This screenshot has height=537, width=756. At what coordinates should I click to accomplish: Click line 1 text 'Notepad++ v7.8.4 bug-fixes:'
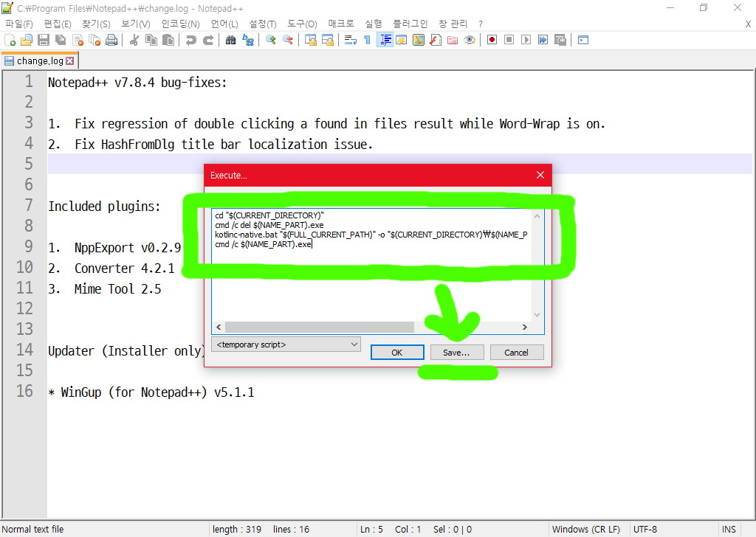pos(137,83)
